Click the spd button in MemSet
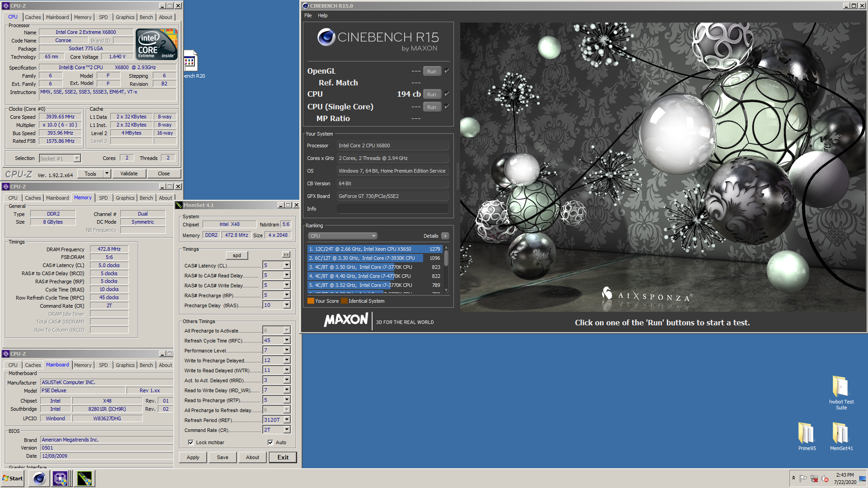Viewport: 868px width, 488px height. (237, 255)
